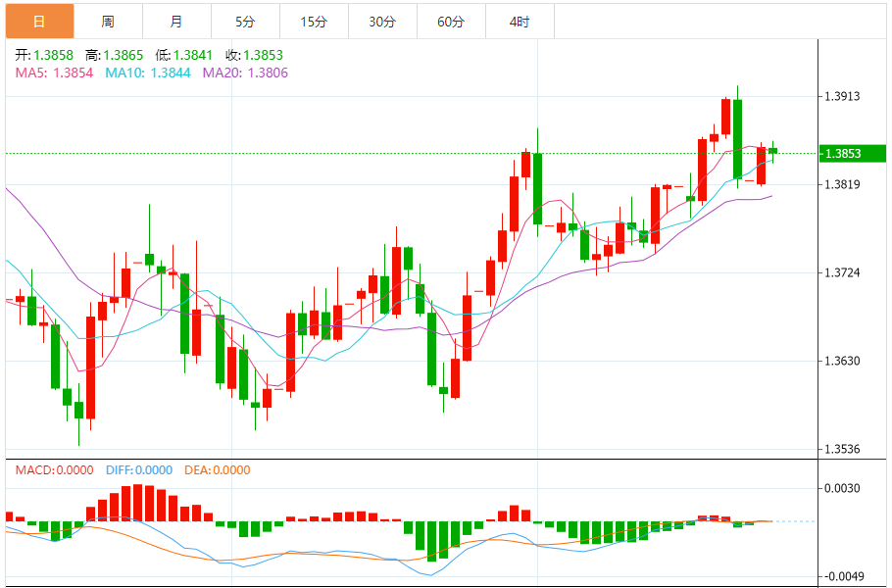892x588 pixels.
Task: Switch to the 月 monthly tab
Action: click(x=176, y=22)
